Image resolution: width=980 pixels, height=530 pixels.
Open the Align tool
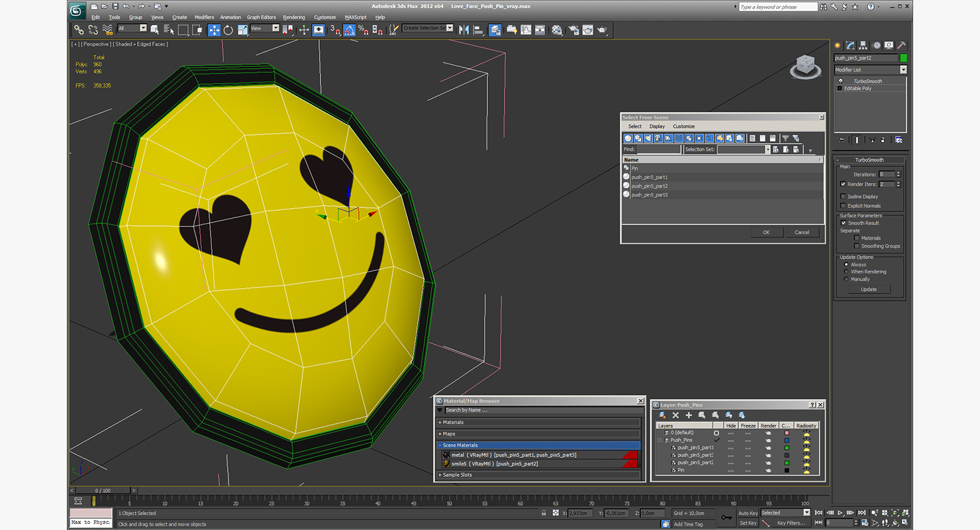pyautogui.click(x=478, y=30)
